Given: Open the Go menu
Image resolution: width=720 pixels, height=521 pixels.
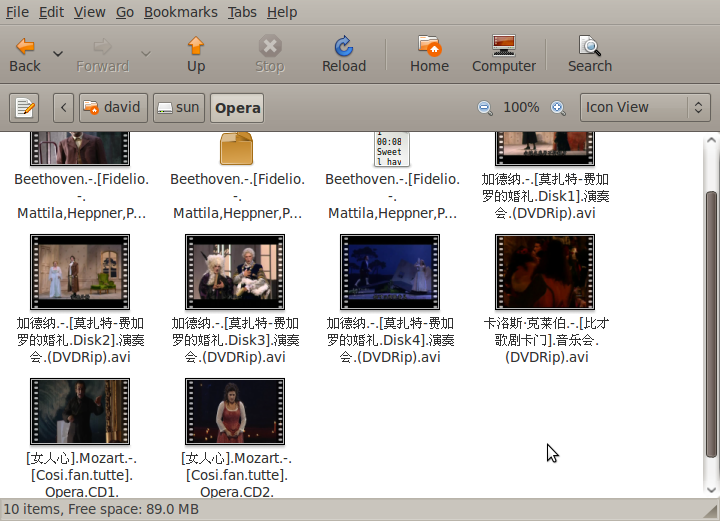Looking at the screenshot, I should [124, 12].
